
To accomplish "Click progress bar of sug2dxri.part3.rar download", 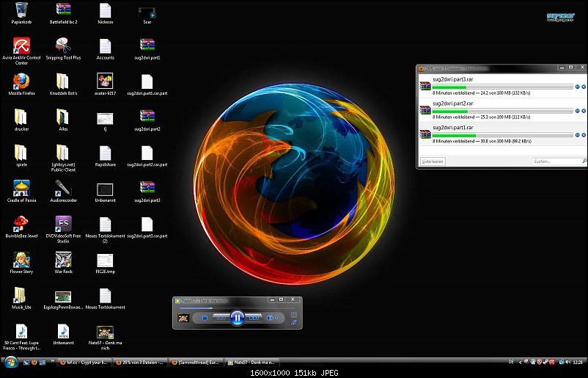I will (x=502, y=87).
